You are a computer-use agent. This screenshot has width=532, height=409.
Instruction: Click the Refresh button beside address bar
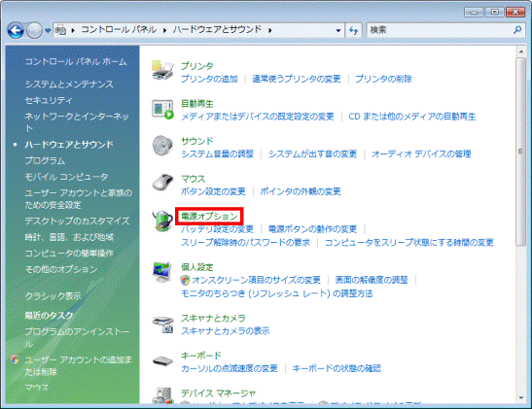pyautogui.click(x=354, y=30)
